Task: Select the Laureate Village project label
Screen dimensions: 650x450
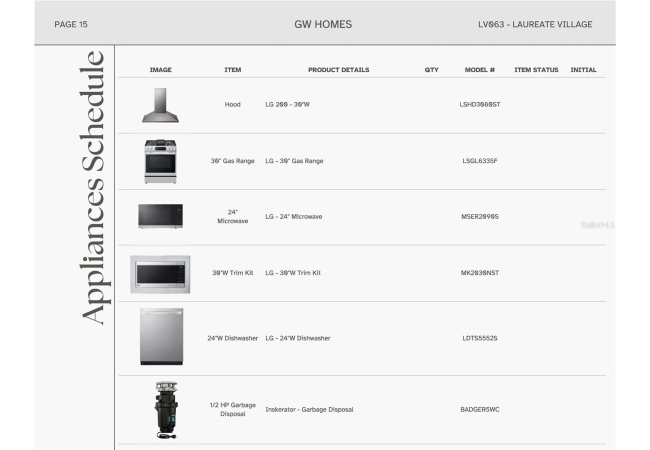Action: pyautogui.click(x=535, y=24)
